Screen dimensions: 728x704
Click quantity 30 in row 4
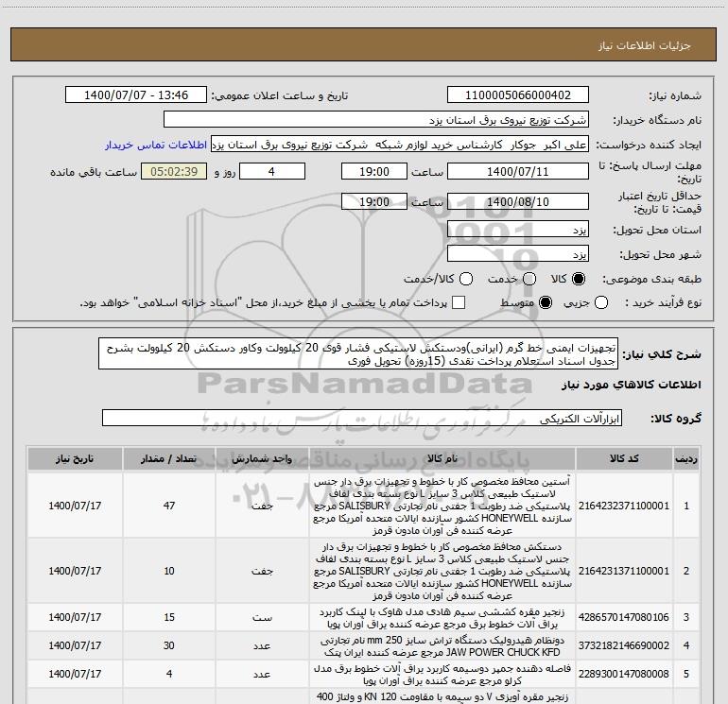[x=169, y=645]
